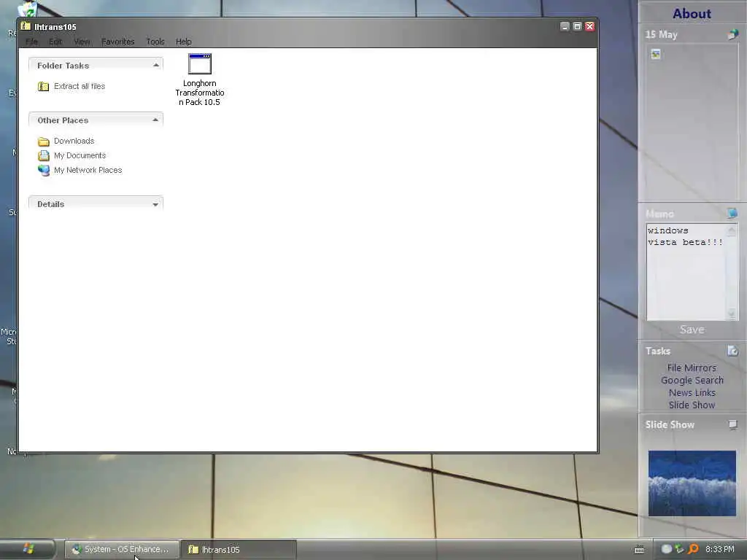The height and width of the screenshot is (560, 747).
Task: Open Google Search in Tasks panel
Action: pos(692,380)
